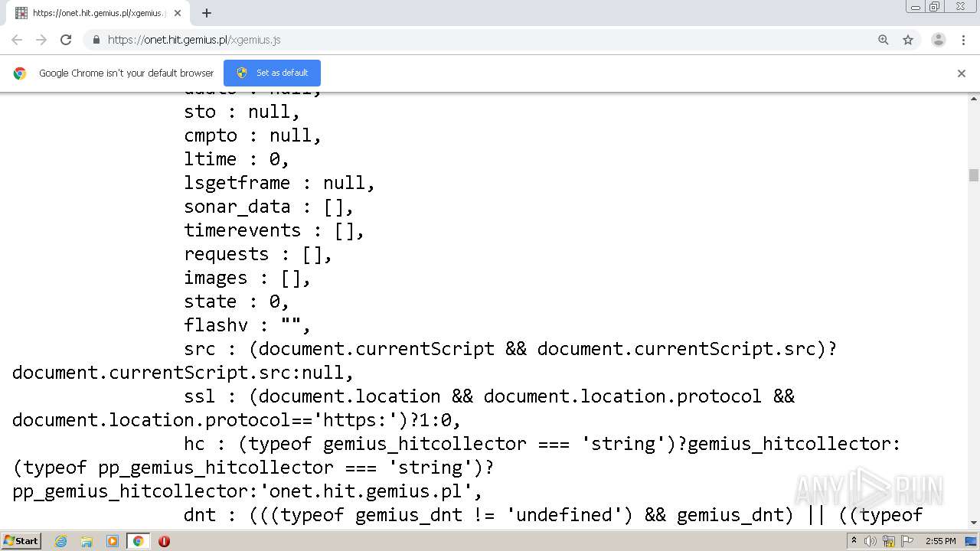
Task: Switch to Chrome in the taskbar
Action: point(139,541)
